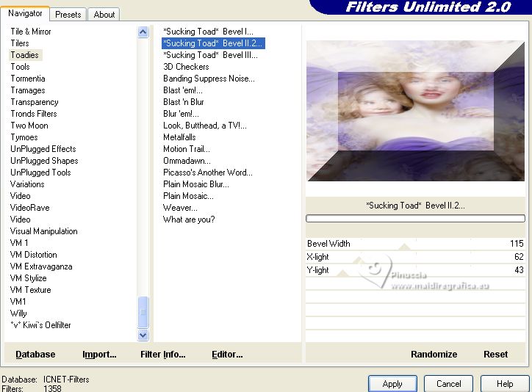Open Filter Info...
532x392 pixels.
[163, 355]
